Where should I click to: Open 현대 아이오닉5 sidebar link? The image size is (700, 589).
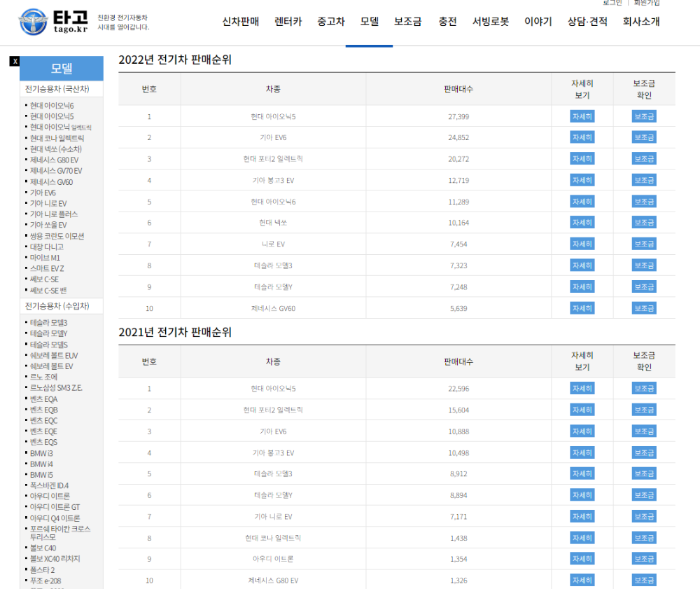[52, 116]
